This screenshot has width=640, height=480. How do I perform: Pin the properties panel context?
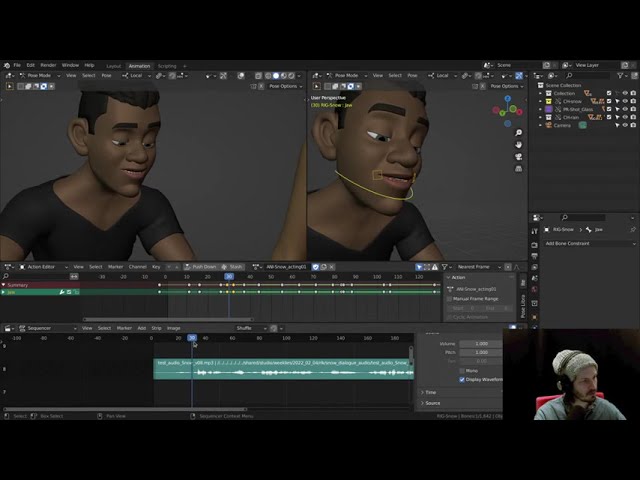633,230
